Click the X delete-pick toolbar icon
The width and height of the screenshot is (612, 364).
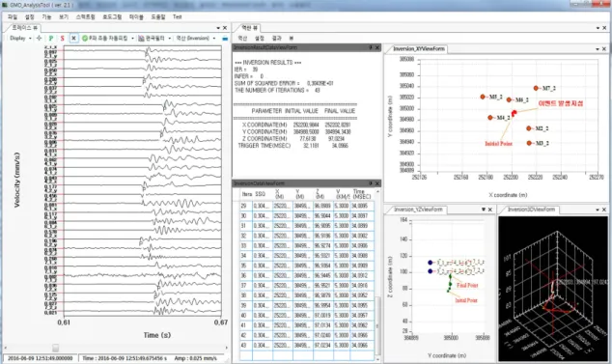pyautogui.click(x=73, y=39)
